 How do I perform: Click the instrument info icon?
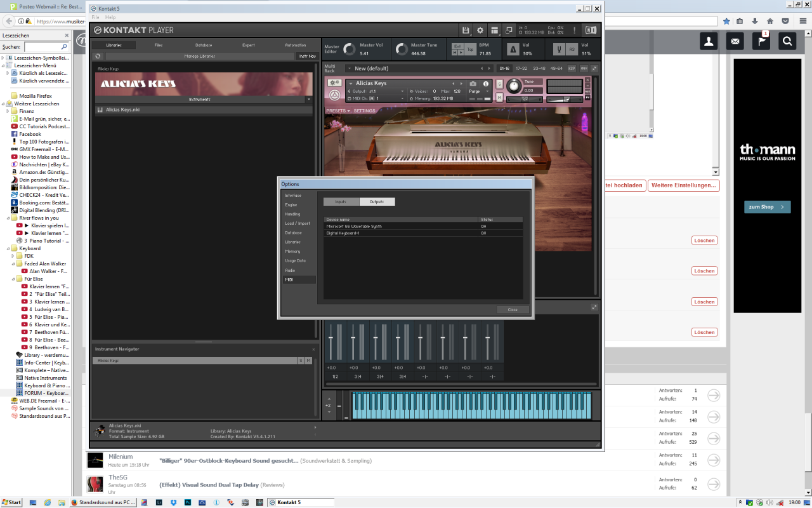[486, 84]
